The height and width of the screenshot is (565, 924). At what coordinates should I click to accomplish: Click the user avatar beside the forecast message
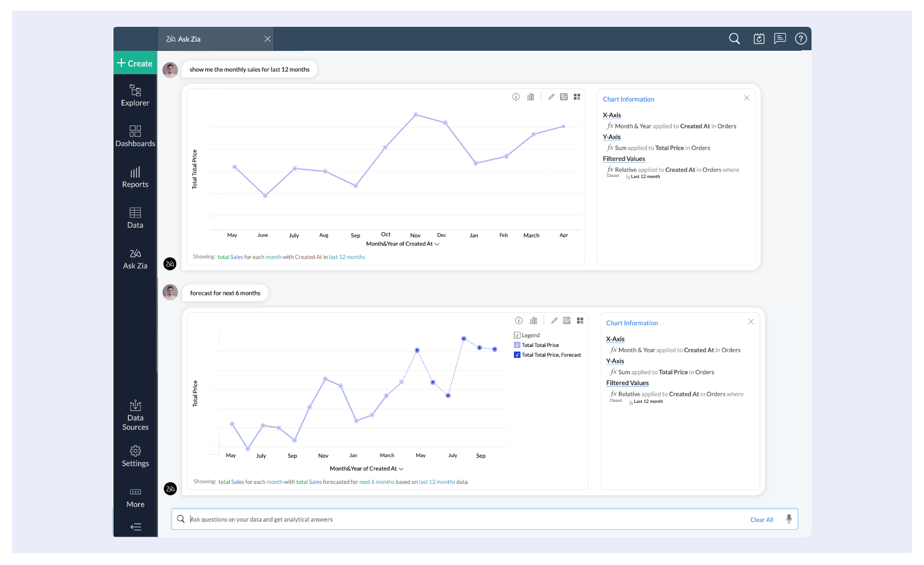click(x=170, y=292)
